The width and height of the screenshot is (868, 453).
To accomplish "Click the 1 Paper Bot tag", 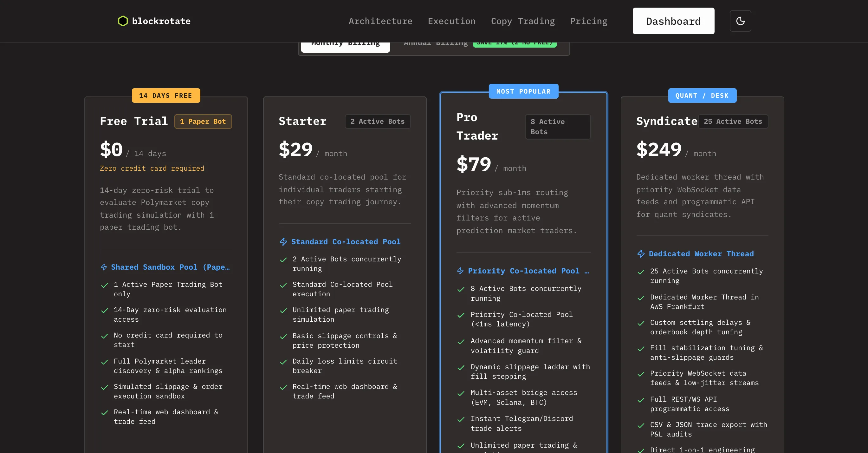I will pyautogui.click(x=203, y=121).
